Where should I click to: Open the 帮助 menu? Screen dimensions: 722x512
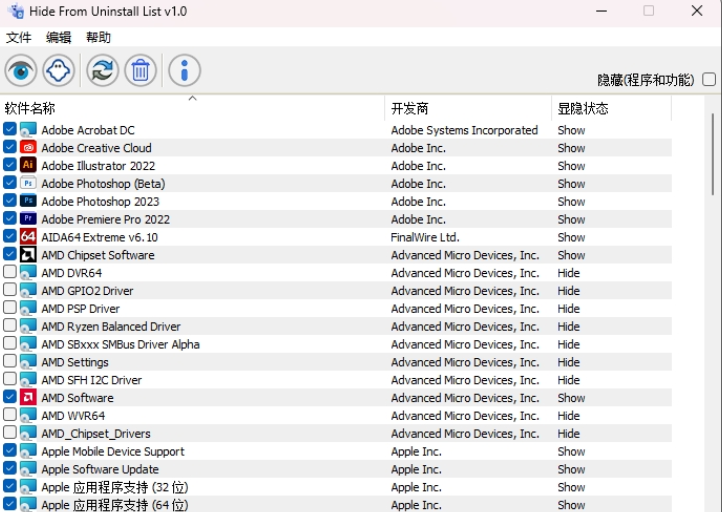(99, 37)
